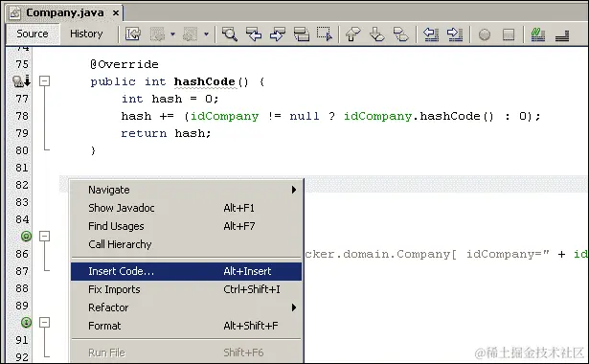Click the Java file icon on Company.java tab

click(15, 13)
